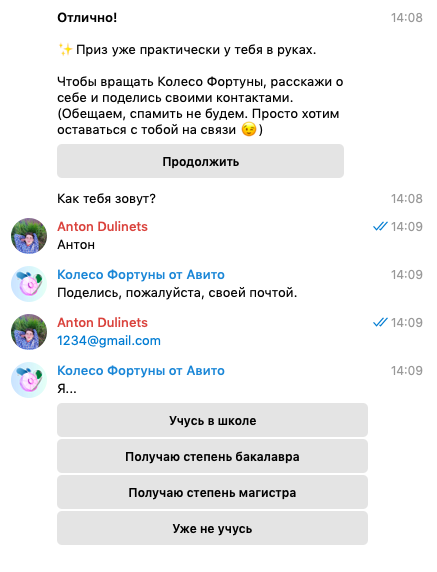Choose Получаю степень магистра

212,492
